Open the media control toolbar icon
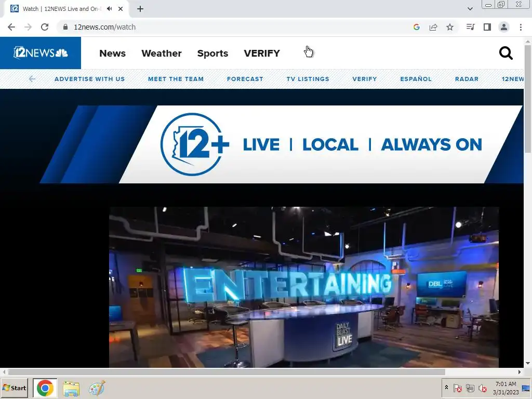Image resolution: width=532 pixels, height=399 pixels. (x=470, y=27)
